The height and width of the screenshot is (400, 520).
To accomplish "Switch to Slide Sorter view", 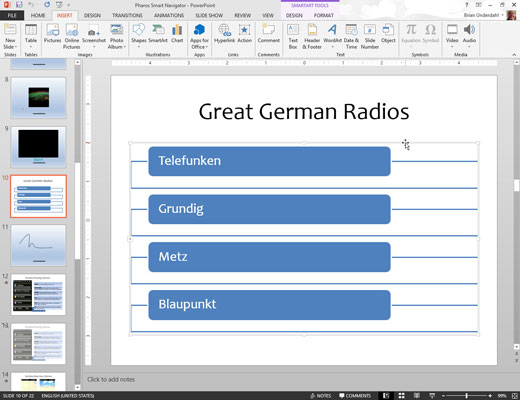I will pyautogui.click(x=402, y=396).
